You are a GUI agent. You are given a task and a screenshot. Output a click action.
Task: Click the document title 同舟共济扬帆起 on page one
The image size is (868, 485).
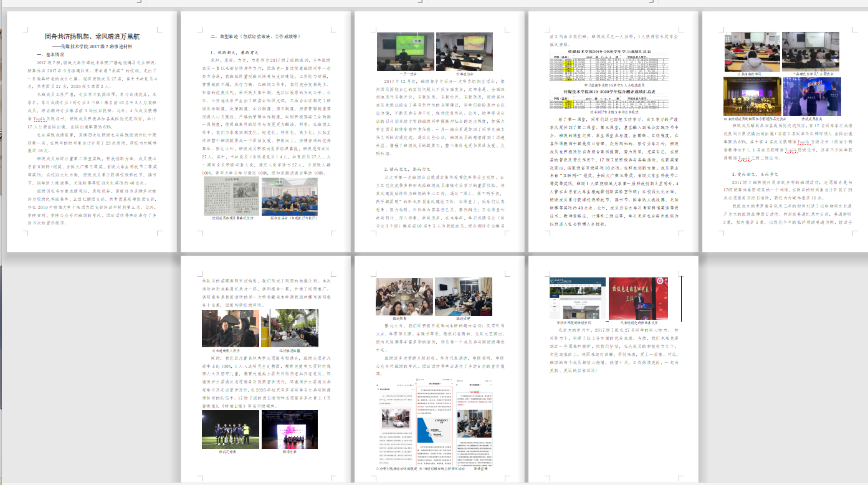tap(93, 37)
